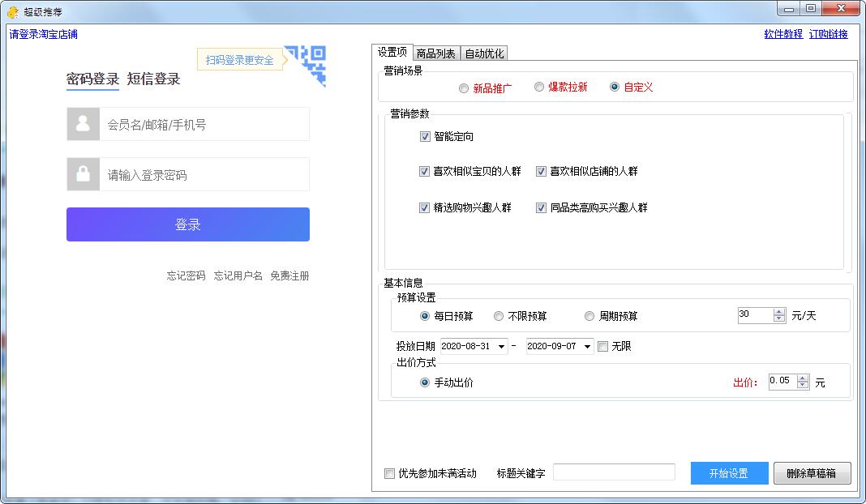Click the 开始设置 button
This screenshot has width=866, height=504.
728,473
